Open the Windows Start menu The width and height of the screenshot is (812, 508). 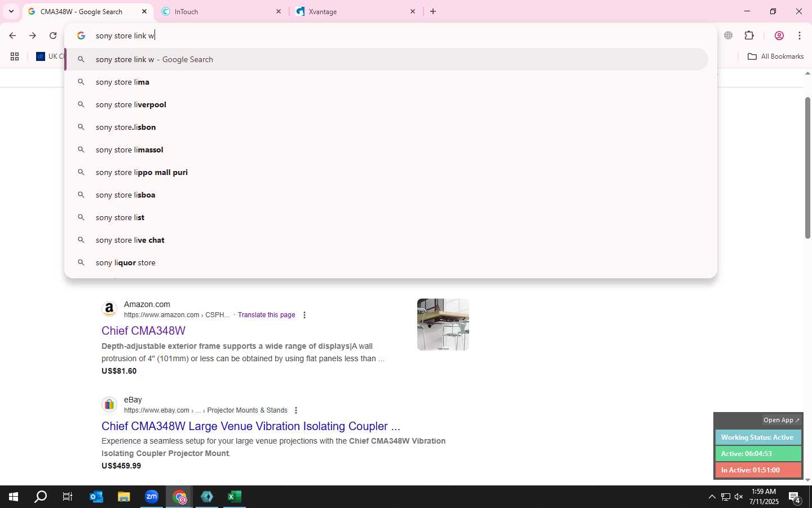click(14, 497)
